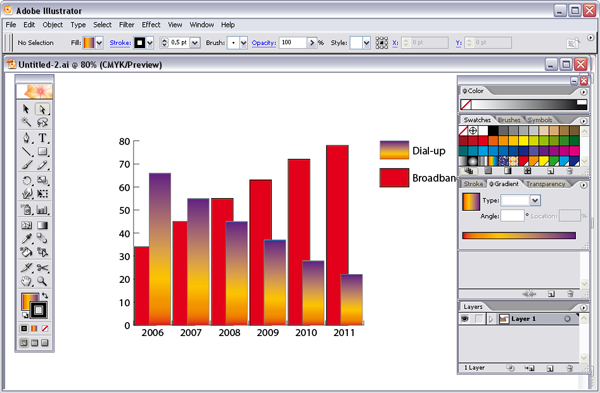The image size is (600, 393).
Task: Hide Layer 1 with eye icon
Action: 465,319
